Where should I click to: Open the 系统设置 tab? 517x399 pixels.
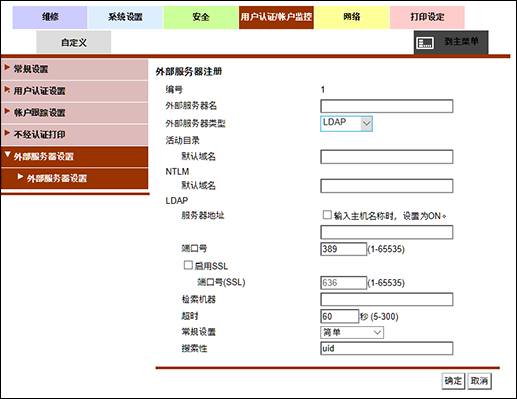[x=125, y=17]
